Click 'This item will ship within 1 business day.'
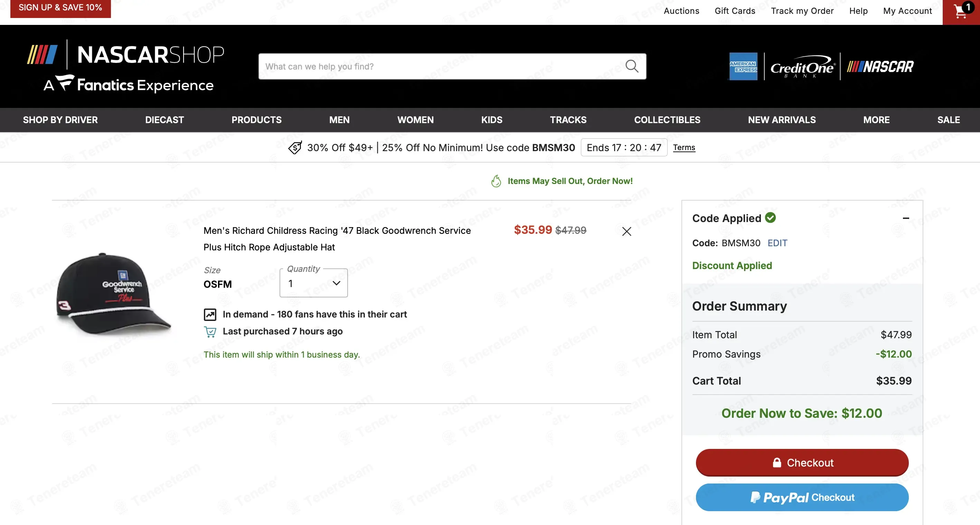980x525 pixels. coord(282,354)
